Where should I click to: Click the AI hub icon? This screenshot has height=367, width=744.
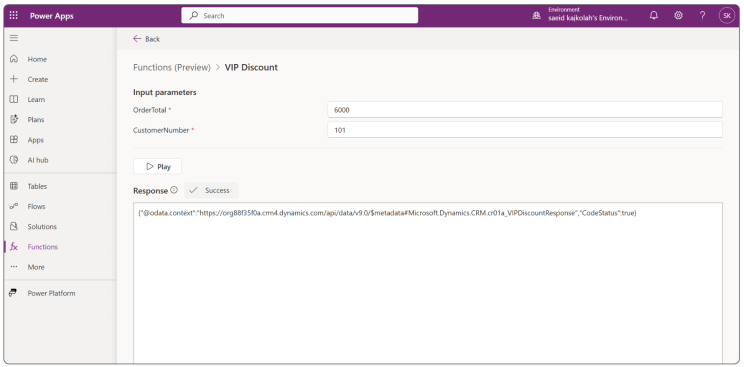(x=14, y=160)
